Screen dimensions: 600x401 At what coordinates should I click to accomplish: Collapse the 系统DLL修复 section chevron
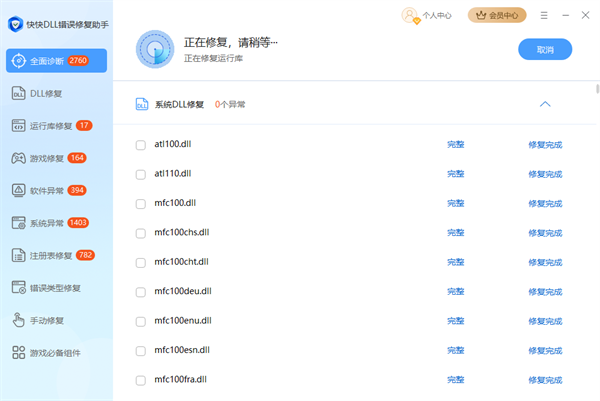tap(545, 104)
